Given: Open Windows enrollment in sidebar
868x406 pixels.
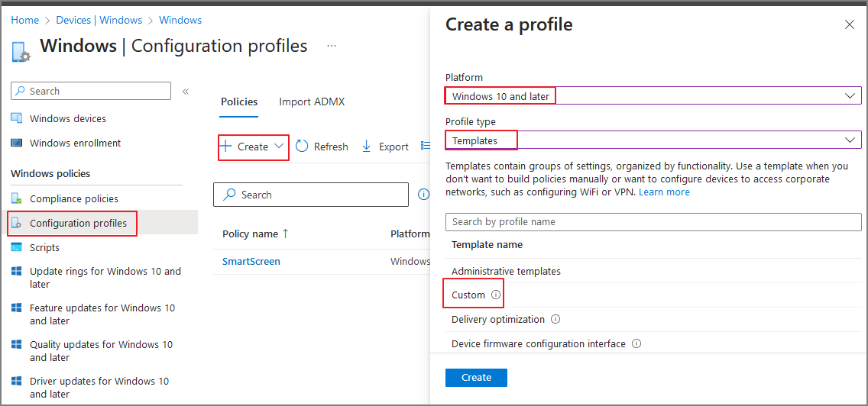Looking at the screenshot, I should [76, 143].
